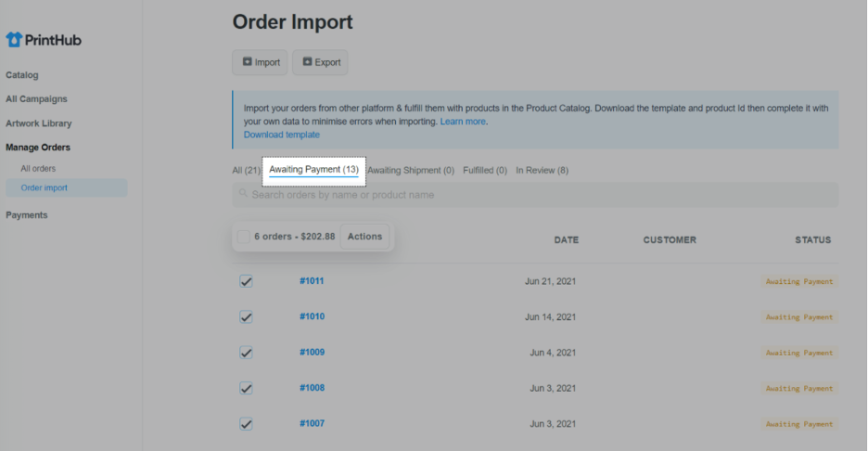Click the search orders input field
This screenshot has width=868, height=451.
tap(538, 195)
